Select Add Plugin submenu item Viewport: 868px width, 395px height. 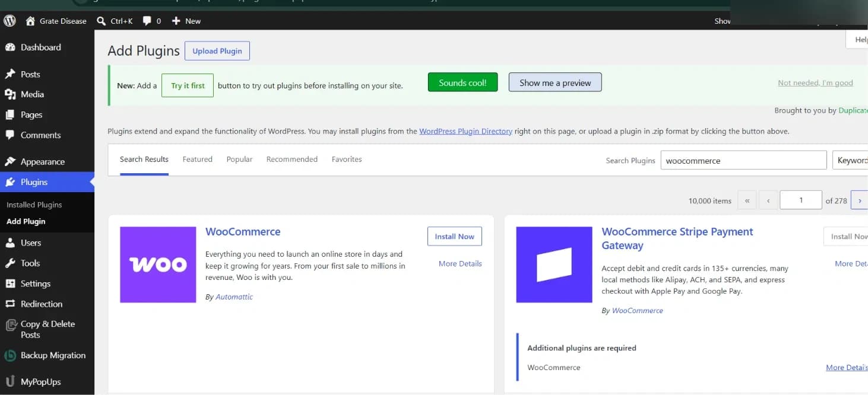point(26,221)
